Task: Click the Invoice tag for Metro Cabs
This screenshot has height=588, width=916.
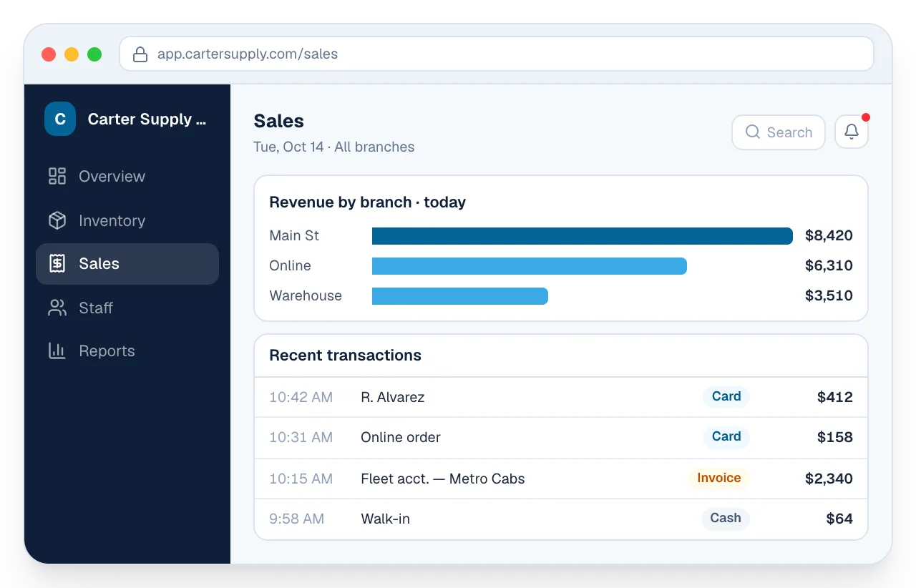Action: [x=719, y=479]
